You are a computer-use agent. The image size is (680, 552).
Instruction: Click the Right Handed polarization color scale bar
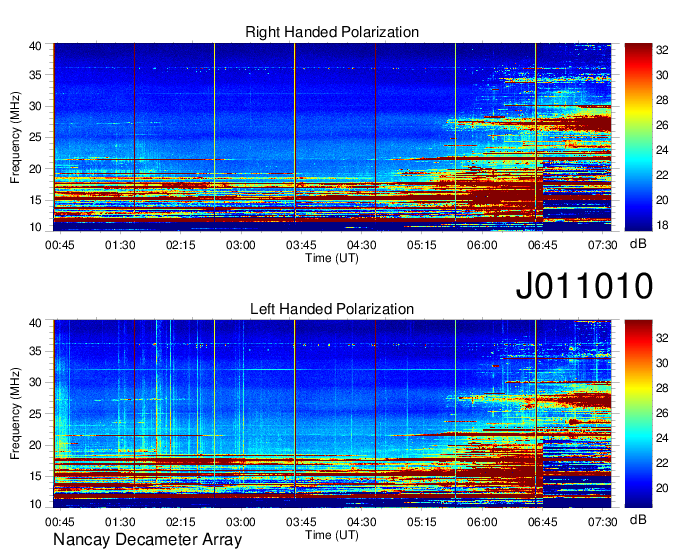coord(638,137)
